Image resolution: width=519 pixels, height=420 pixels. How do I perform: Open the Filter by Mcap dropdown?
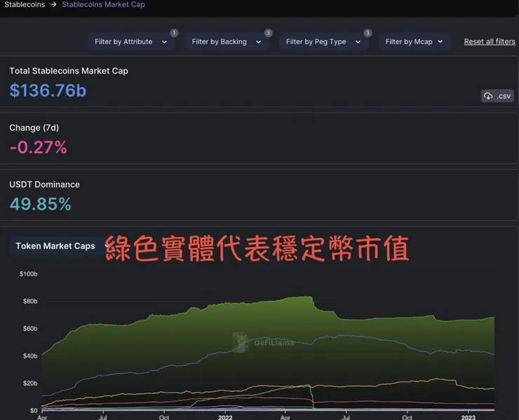pos(414,41)
